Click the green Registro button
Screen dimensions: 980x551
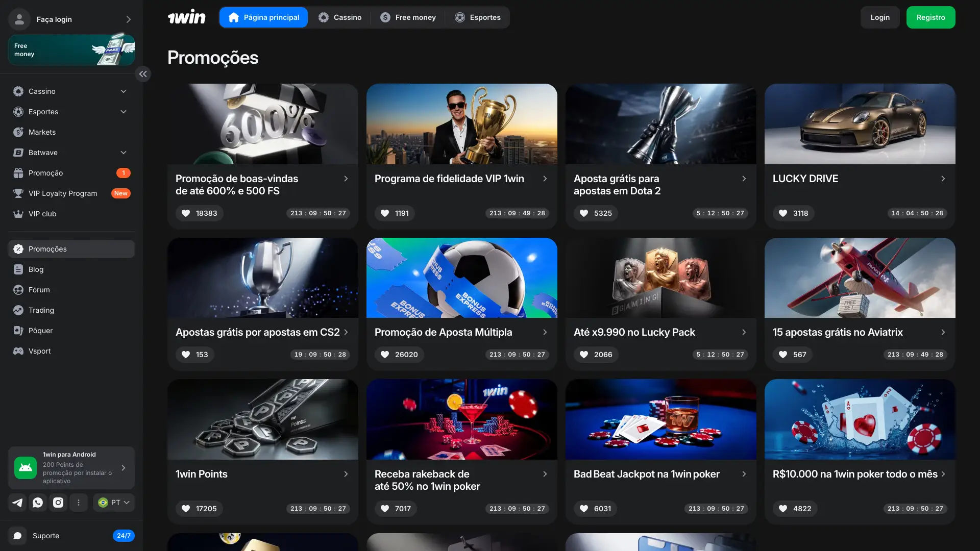click(x=931, y=17)
